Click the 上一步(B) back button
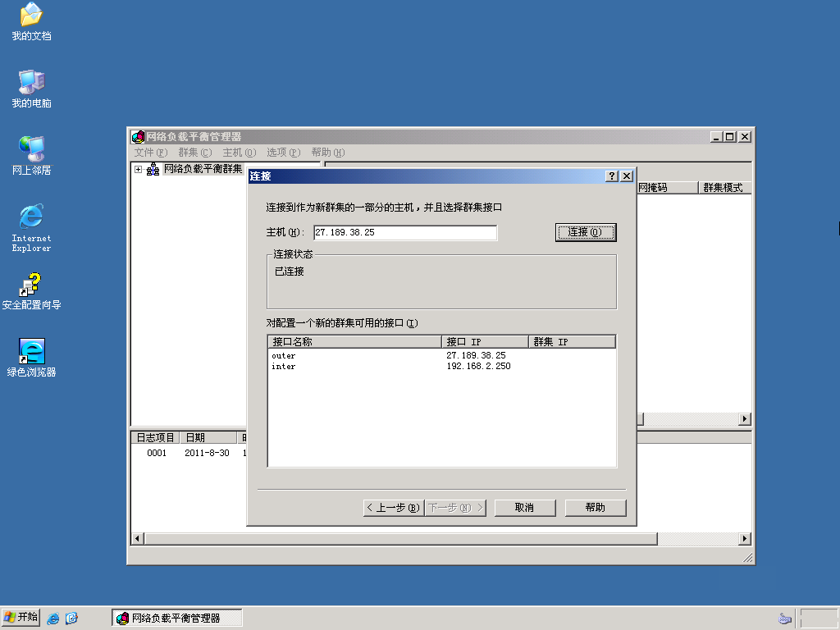This screenshot has height=630, width=840. tap(394, 507)
